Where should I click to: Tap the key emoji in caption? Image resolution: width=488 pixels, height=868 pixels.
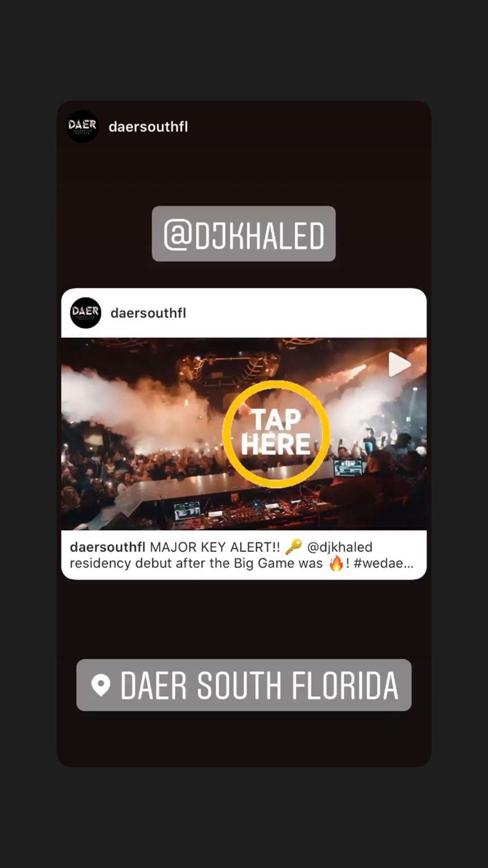(294, 547)
